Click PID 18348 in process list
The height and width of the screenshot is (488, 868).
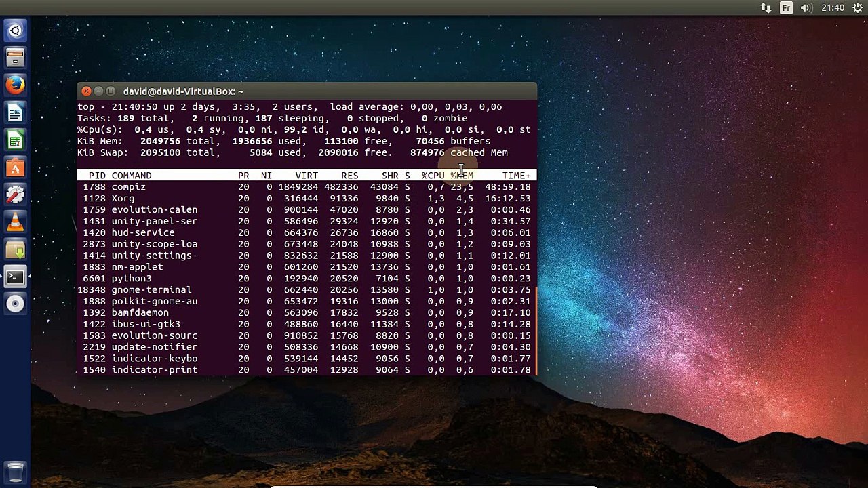92,290
